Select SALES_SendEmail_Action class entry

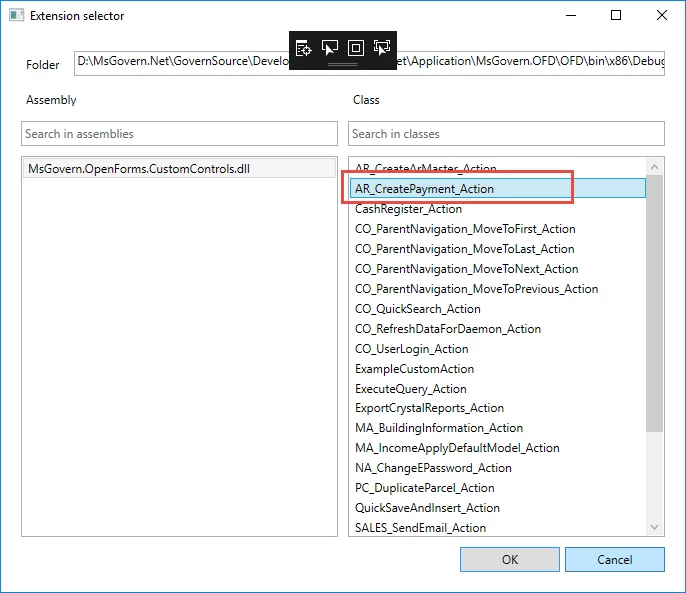point(420,528)
